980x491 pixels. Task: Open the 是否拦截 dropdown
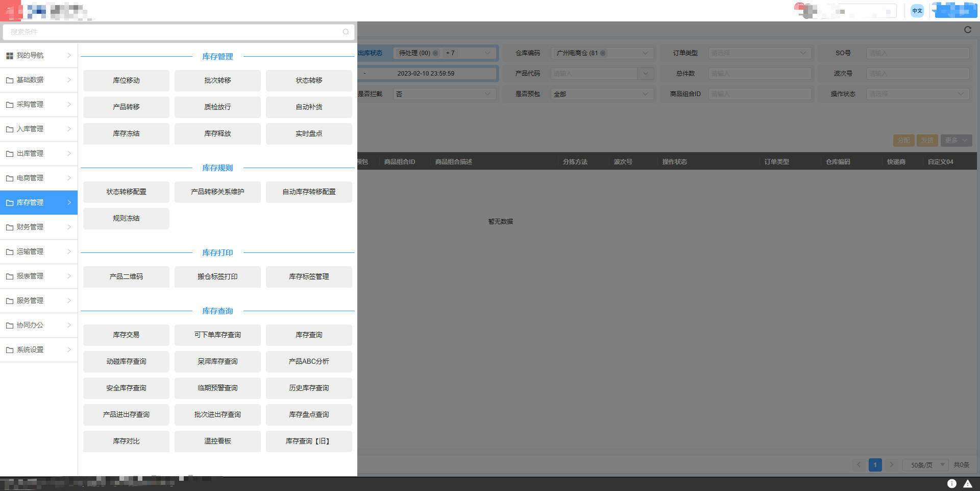point(444,94)
